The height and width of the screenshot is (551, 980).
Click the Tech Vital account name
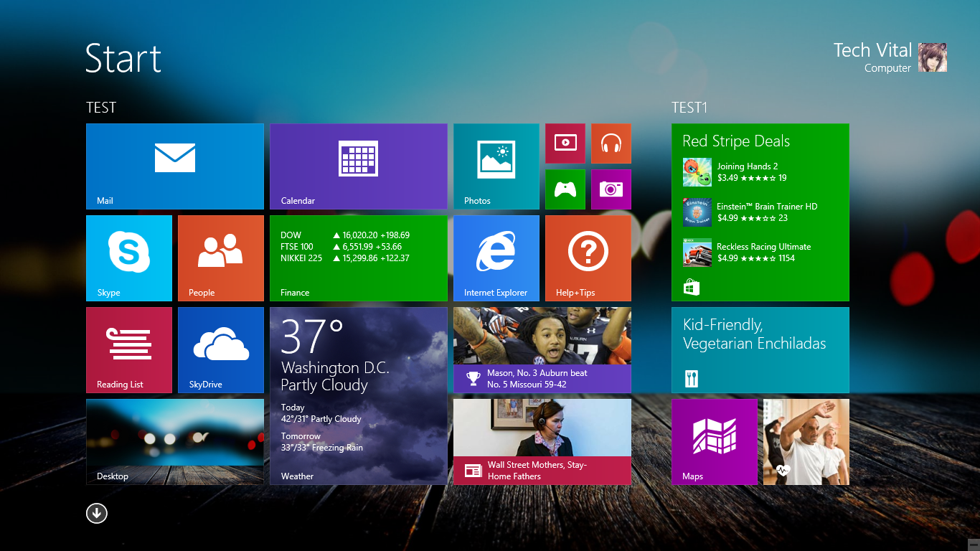pyautogui.click(x=872, y=50)
